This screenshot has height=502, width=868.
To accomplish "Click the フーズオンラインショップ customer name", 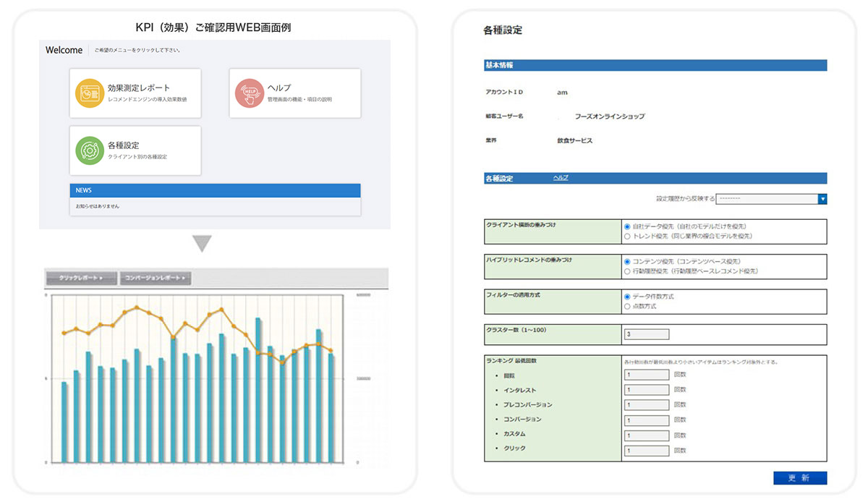I will click(x=609, y=116).
